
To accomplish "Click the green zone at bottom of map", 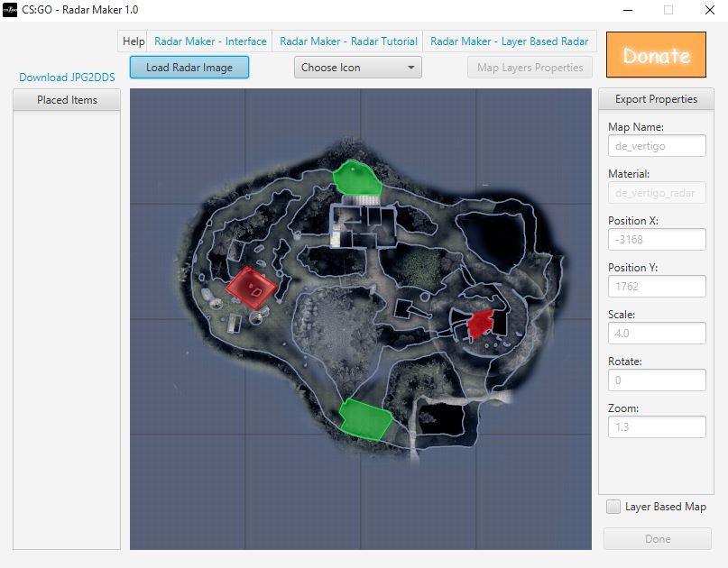I will (x=365, y=418).
